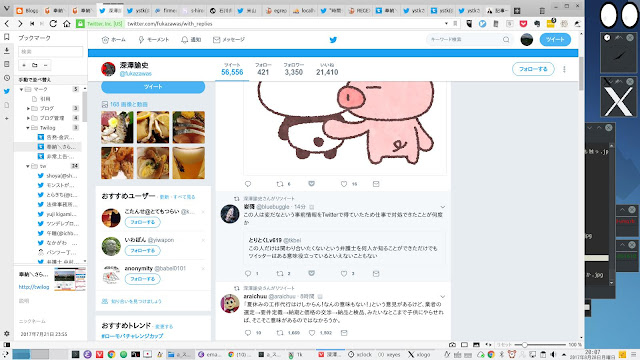Bookmark this page from address bar
Screen dimensions: 640x360
455,24
